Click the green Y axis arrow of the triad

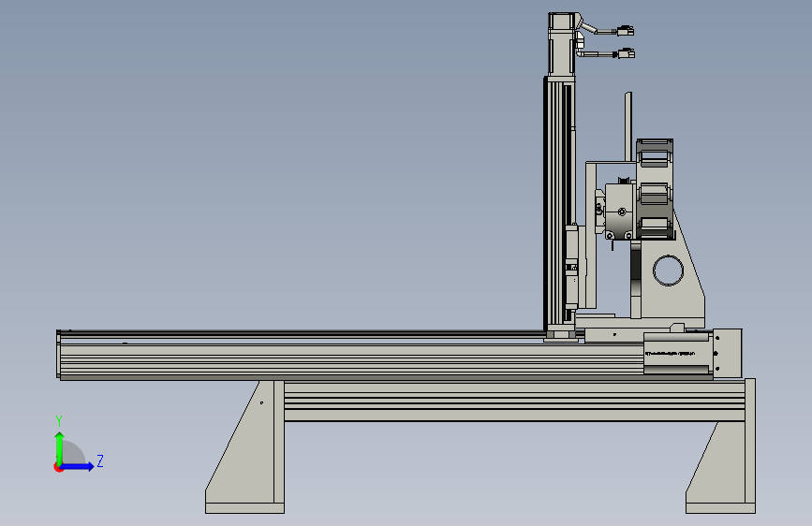pos(60,448)
